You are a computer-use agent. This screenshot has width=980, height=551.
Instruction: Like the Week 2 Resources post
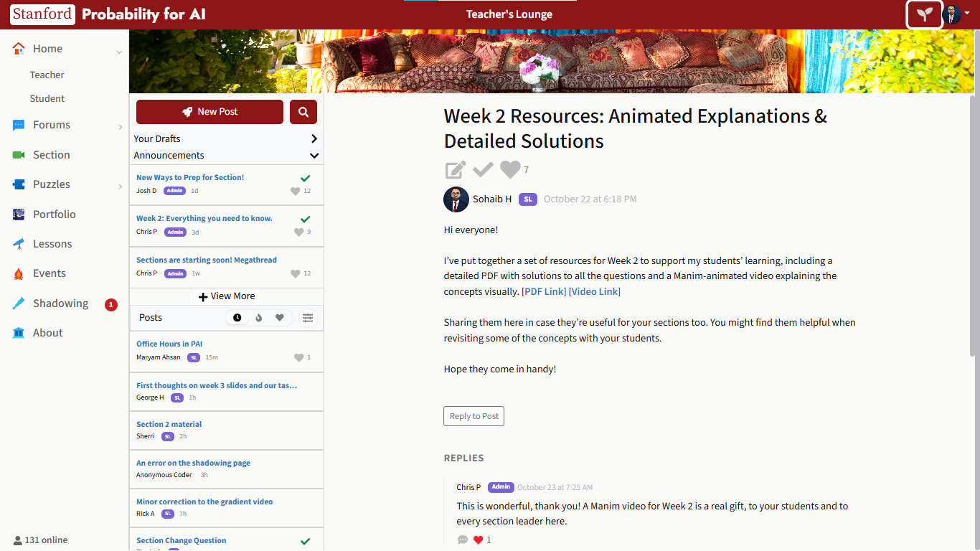[510, 170]
